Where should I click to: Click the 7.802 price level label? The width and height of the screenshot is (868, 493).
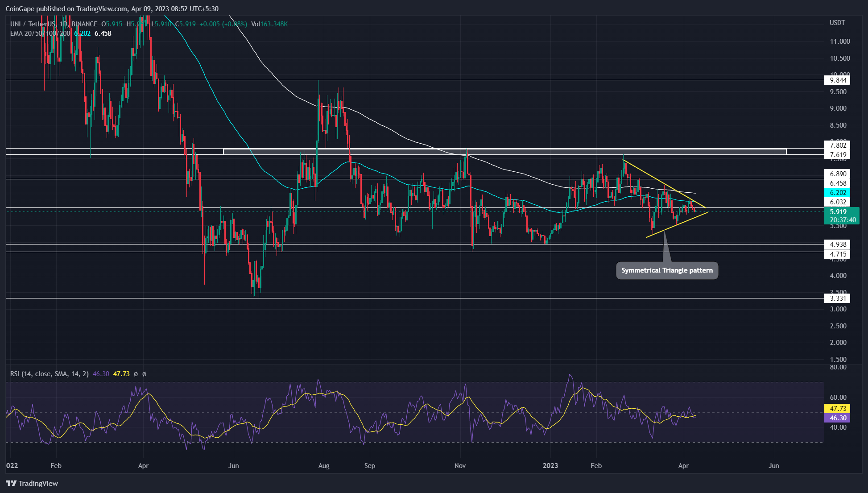tap(837, 145)
